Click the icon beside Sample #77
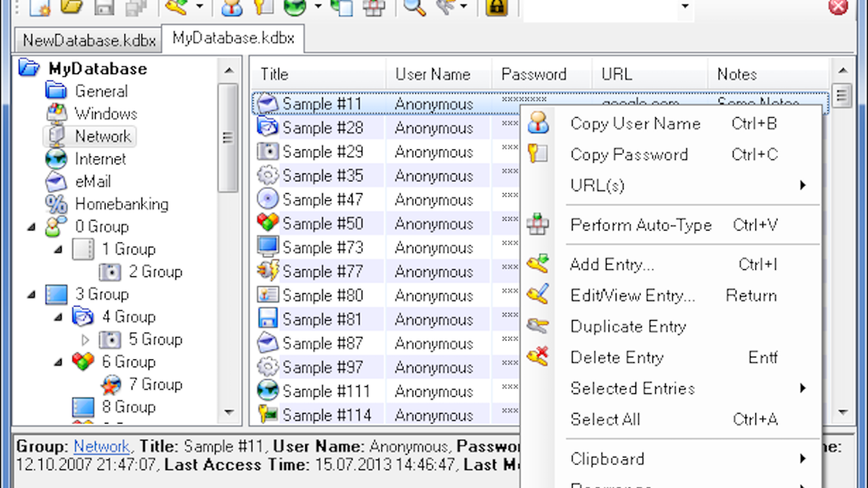The height and width of the screenshot is (488, 868). point(268,271)
